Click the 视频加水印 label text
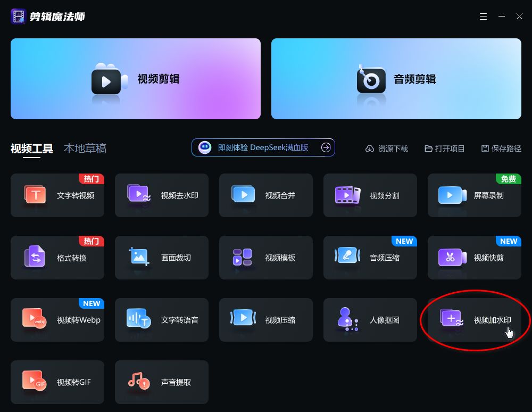Screen dimensions: 532x412 492,320
